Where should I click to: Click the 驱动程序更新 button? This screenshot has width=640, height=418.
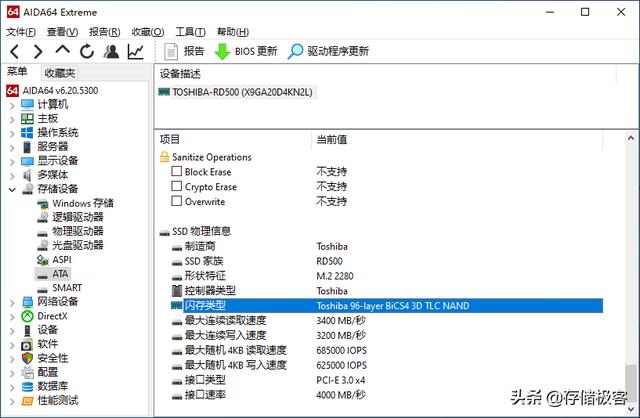click(328, 51)
